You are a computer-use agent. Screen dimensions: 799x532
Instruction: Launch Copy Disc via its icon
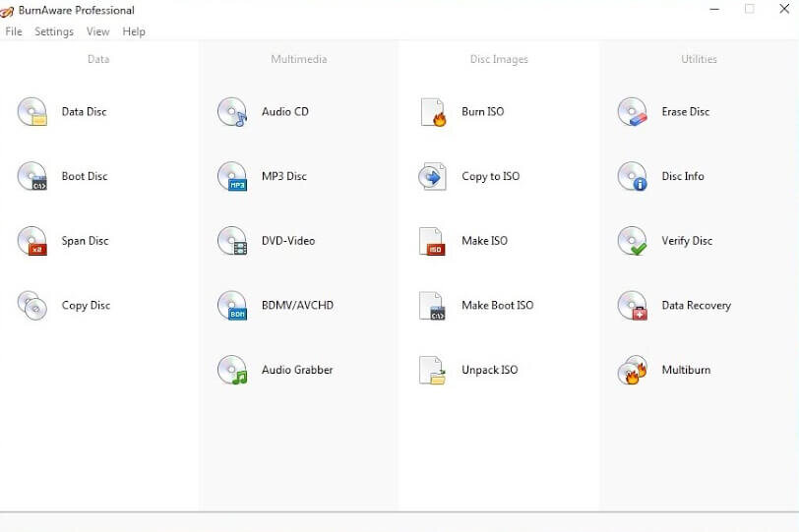point(32,306)
